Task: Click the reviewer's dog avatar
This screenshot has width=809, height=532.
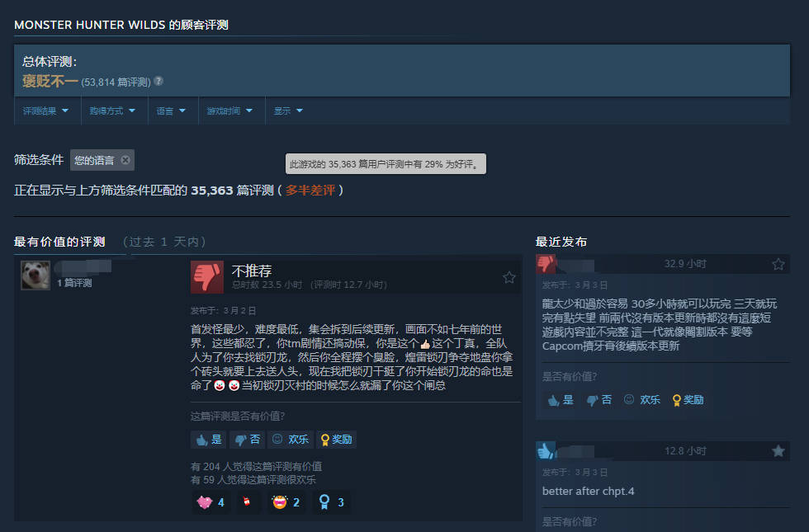Action: [x=35, y=275]
